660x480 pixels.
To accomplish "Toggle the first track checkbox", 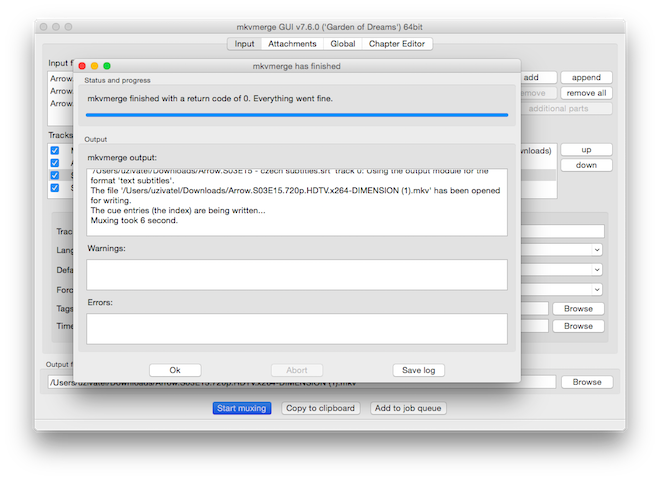I will [55, 150].
